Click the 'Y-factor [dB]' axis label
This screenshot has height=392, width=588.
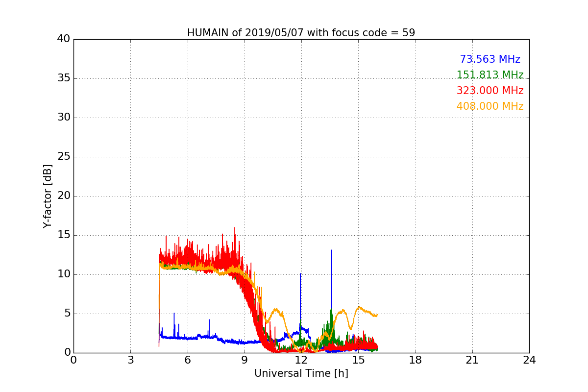(47, 196)
